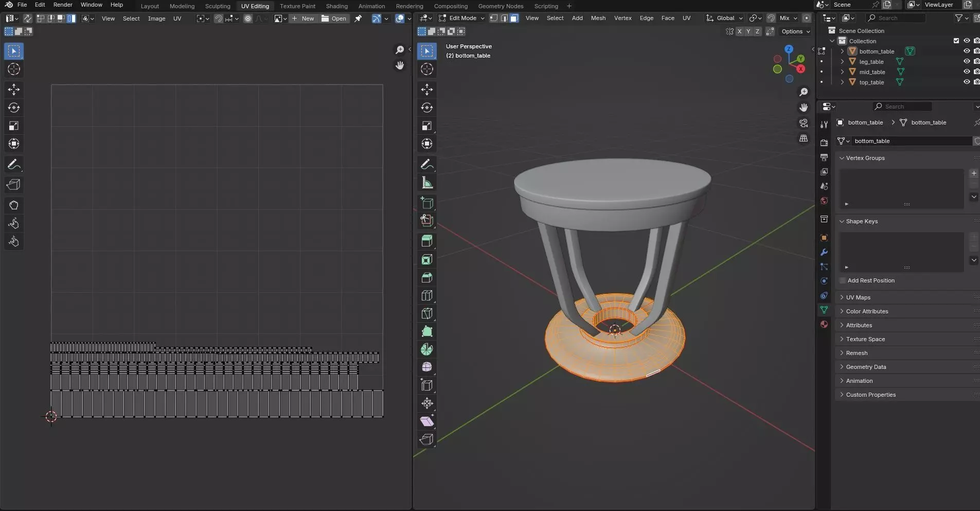The image size is (980, 511).
Task: Select the Shear tool
Action: click(x=427, y=421)
